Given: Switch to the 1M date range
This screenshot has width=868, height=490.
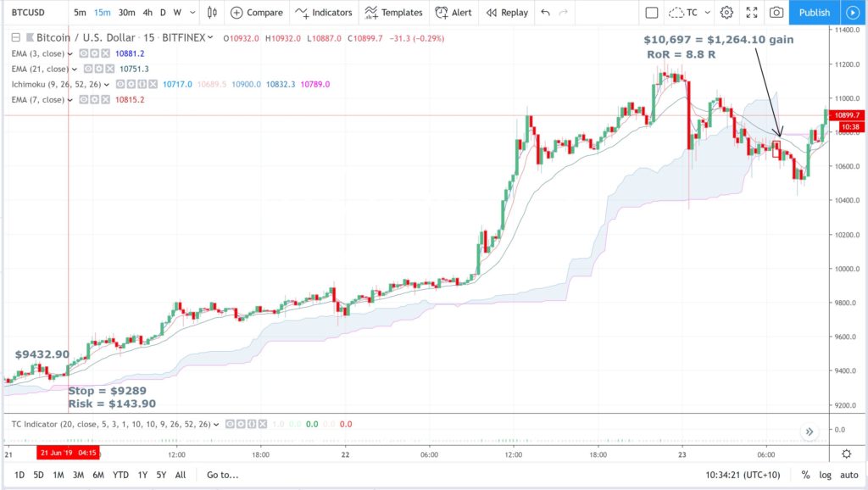Looking at the screenshot, I should 58,475.
